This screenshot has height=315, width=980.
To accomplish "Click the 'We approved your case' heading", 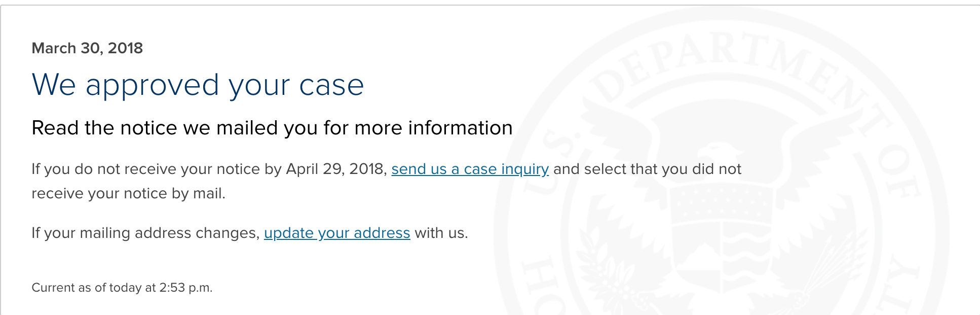I will [x=198, y=85].
